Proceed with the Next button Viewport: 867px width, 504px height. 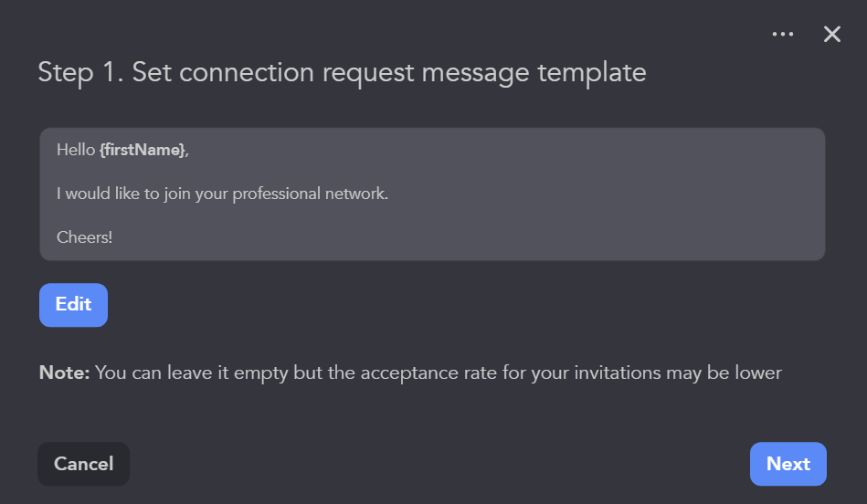pos(788,464)
